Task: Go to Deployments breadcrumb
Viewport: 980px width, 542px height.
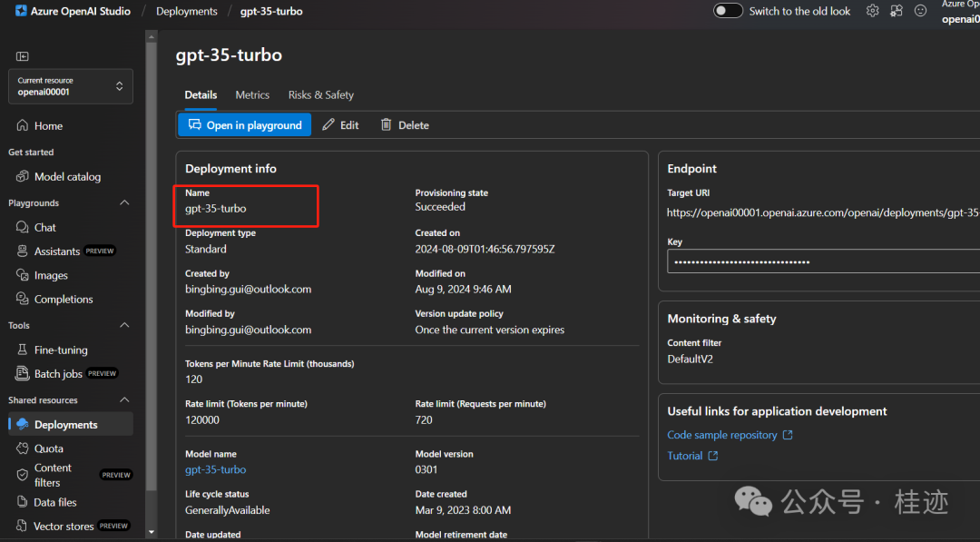Action: [187, 11]
